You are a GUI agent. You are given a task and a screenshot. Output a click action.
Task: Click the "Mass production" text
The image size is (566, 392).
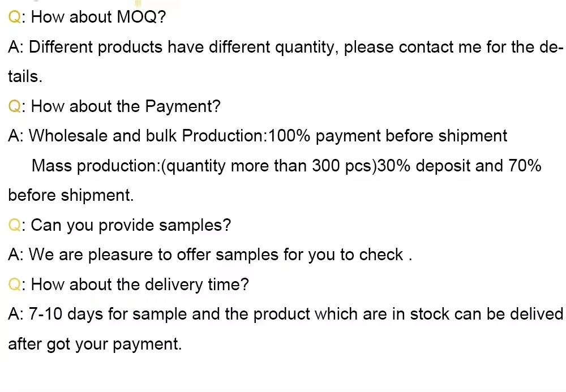[x=95, y=166]
